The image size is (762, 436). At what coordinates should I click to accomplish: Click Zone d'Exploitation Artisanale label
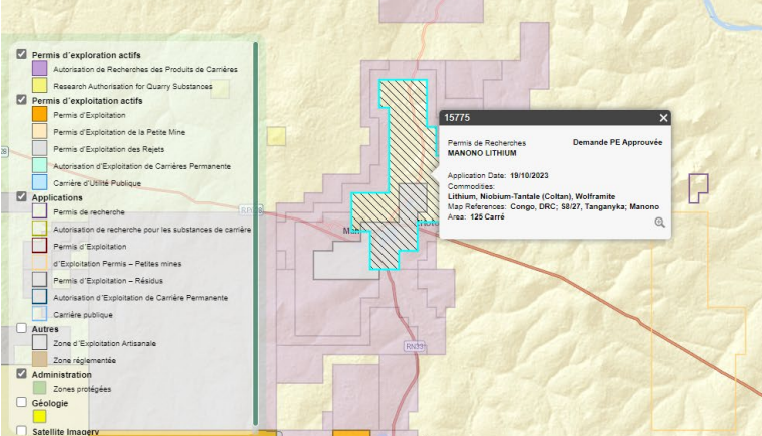pyautogui.click(x=104, y=343)
